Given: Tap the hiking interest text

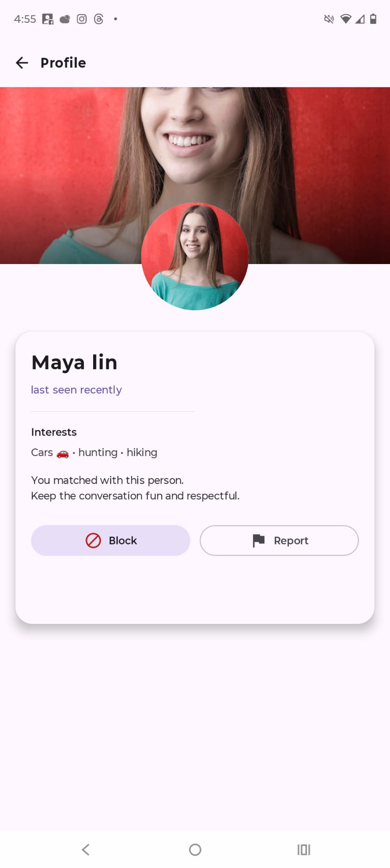Looking at the screenshot, I should [x=142, y=453].
